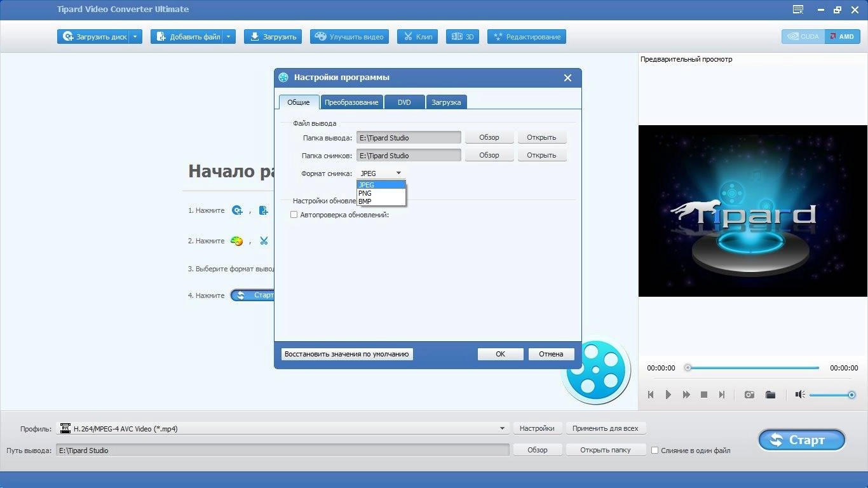Open the snapshot folder icon
The width and height of the screenshot is (868, 488).
(x=771, y=395)
